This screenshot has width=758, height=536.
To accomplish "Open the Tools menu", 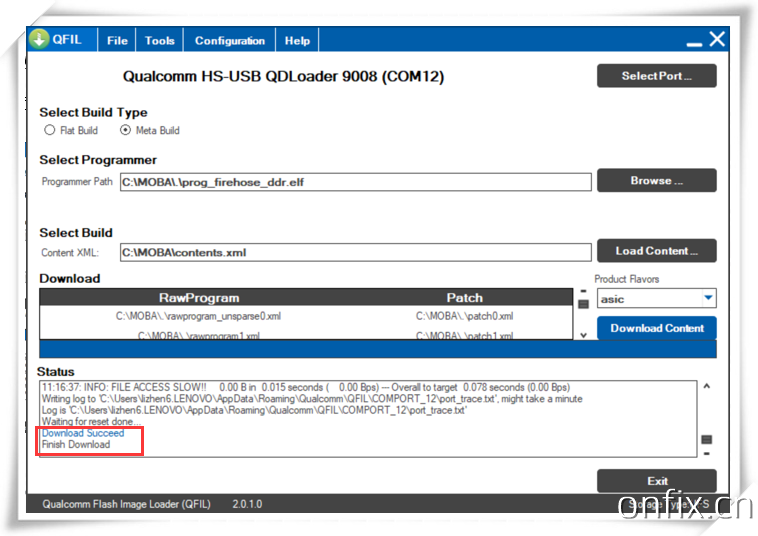I will (x=159, y=41).
